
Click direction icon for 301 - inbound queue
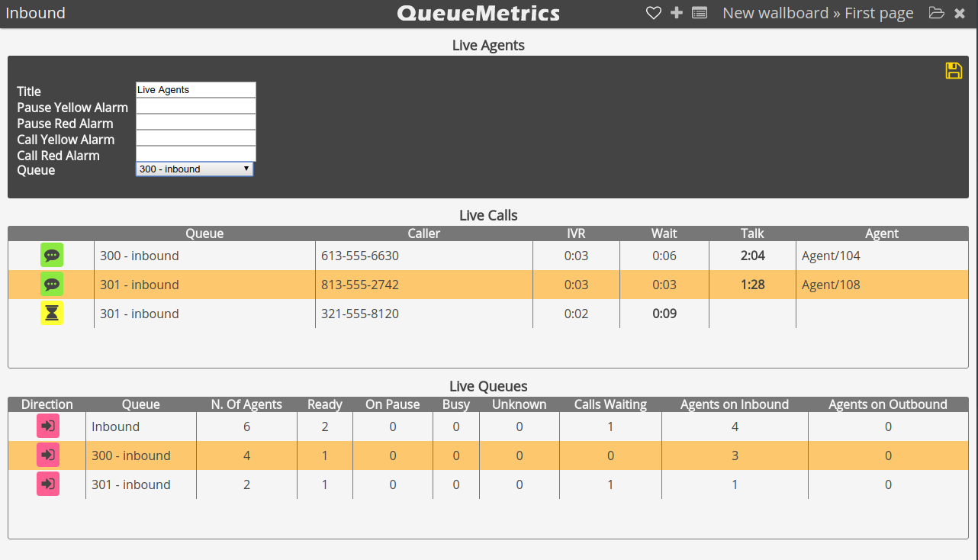coord(47,484)
